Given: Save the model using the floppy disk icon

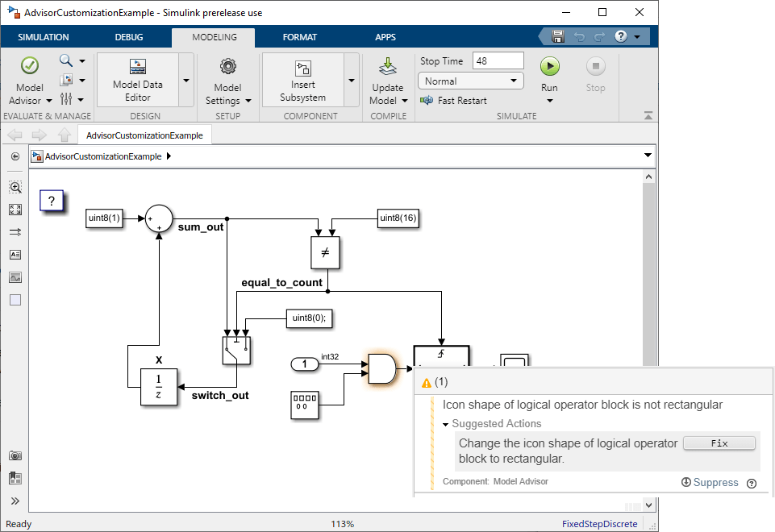Looking at the screenshot, I should pos(558,36).
